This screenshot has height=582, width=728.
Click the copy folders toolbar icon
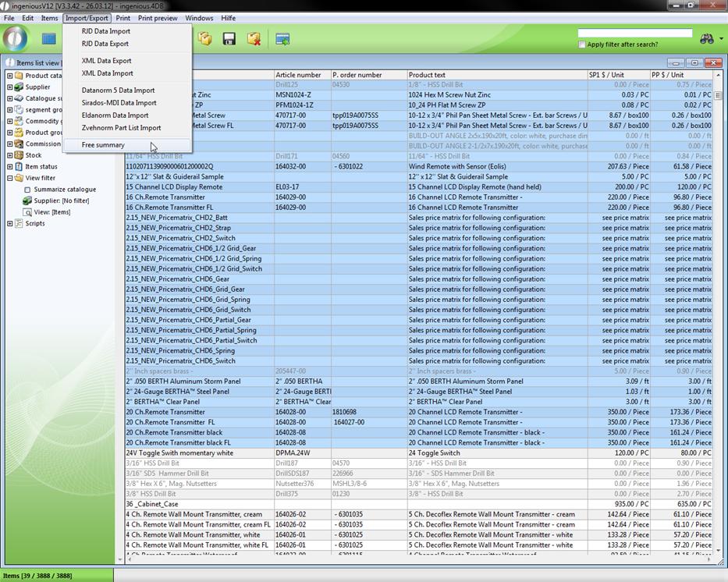tap(205, 38)
